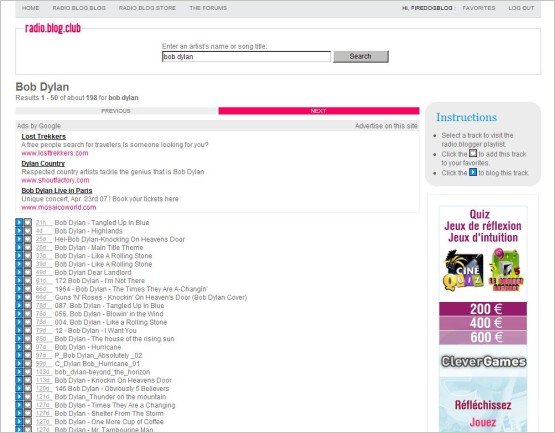The width and height of the screenshot is (555, 433).
Task: Open Favorites in the top bar
Action: [x=479, y=8]
